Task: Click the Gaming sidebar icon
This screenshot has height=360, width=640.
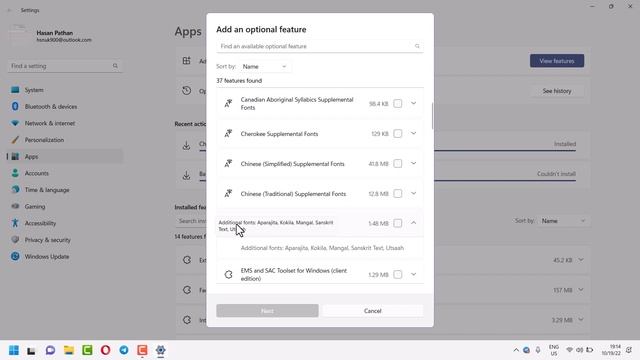Action: click(x=15, y=207)
